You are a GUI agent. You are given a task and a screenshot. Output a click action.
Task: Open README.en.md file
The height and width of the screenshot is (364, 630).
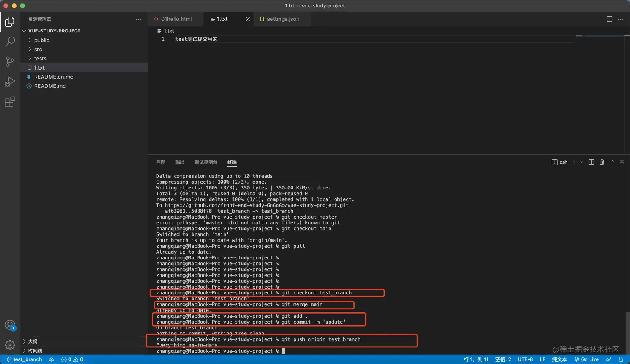(84, 77)
